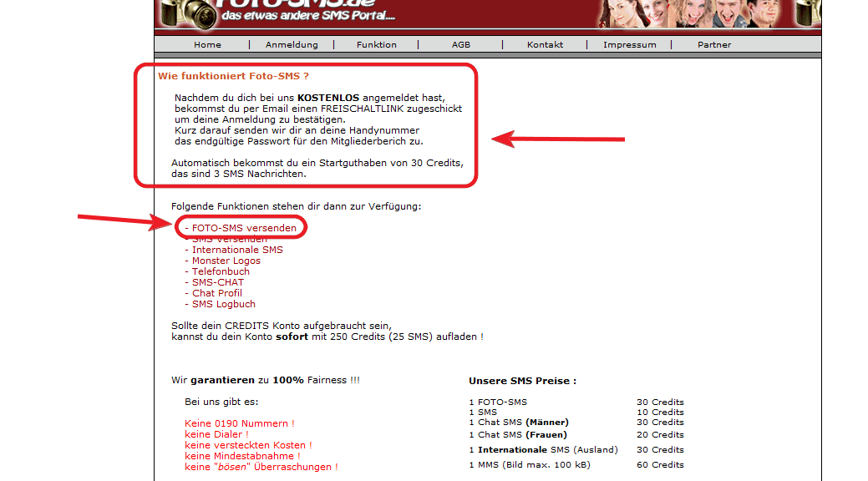Viewport: 868px width, 481px height.
Task: Click the camera icon at the banner's right edge
Action: click(808, 13)
